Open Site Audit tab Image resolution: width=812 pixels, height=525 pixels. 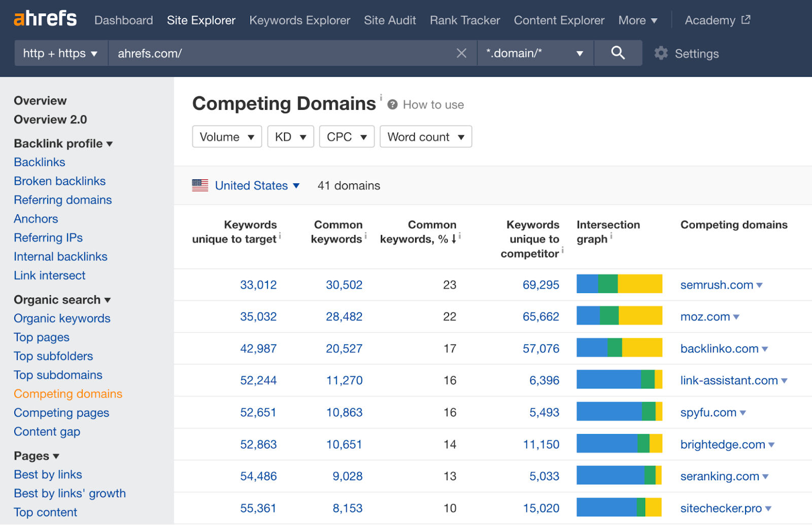390,20
